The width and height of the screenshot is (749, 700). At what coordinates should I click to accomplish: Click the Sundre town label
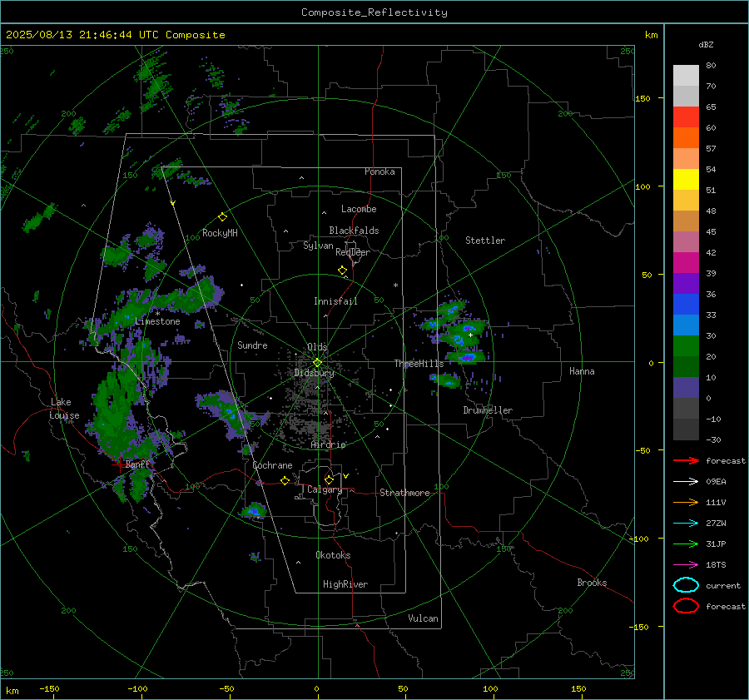252,345
